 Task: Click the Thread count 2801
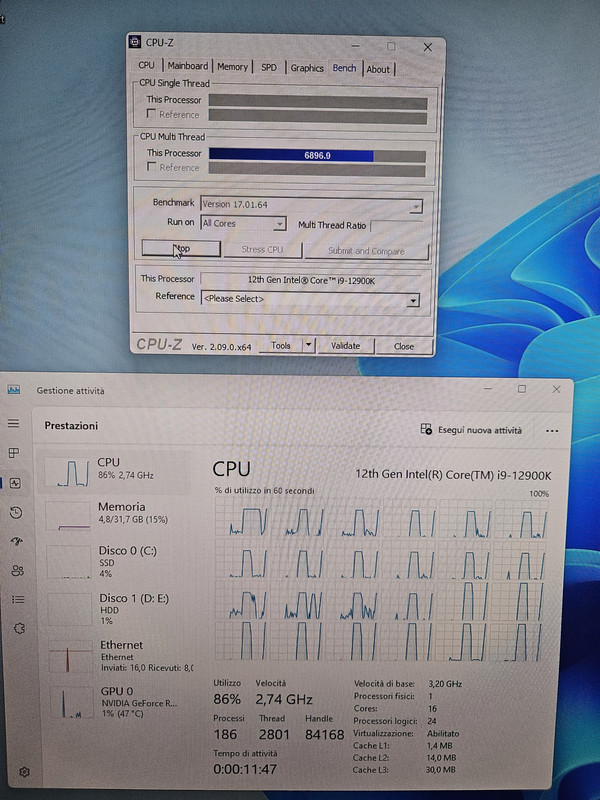click(274, 735)
